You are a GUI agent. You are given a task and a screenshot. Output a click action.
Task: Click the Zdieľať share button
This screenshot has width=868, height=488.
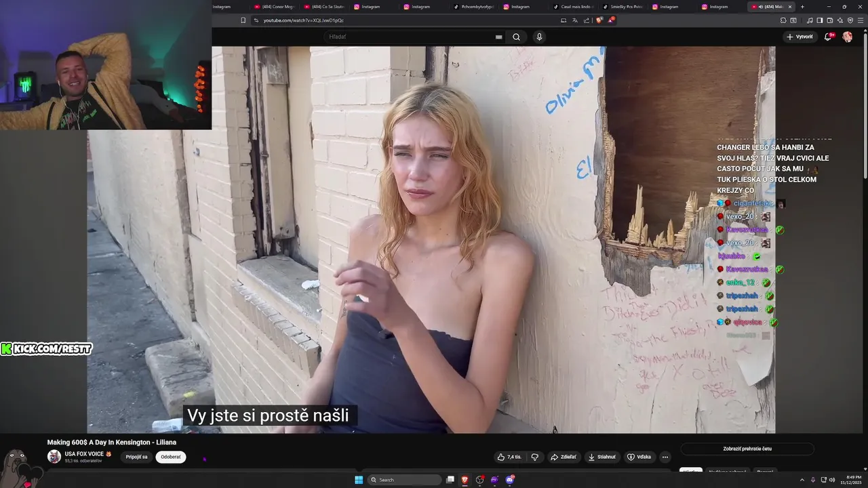[x=563, y=457]
